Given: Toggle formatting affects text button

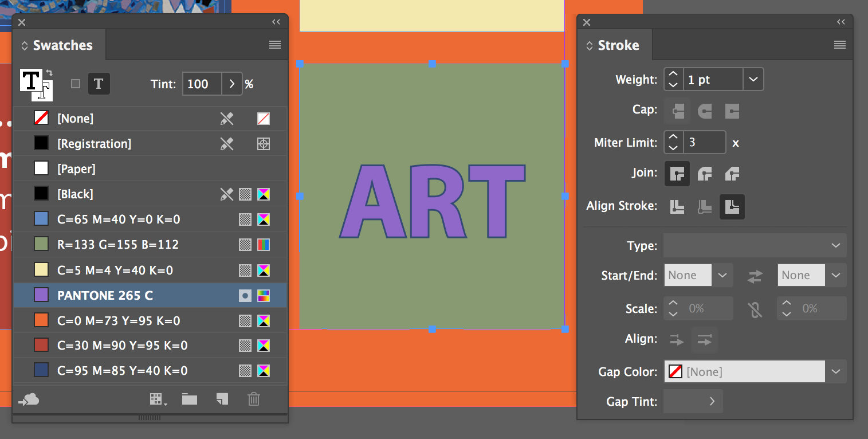Looking at the screenshot, I should coord(99,84).
